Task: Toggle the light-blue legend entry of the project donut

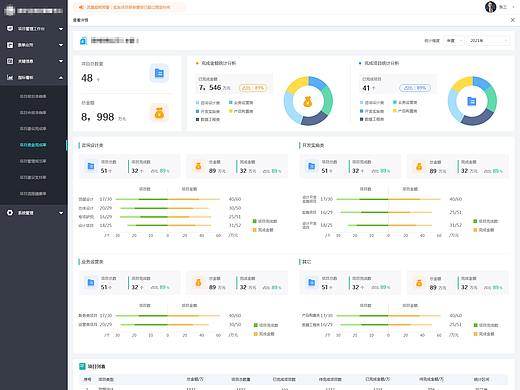Action: (372, 103)
